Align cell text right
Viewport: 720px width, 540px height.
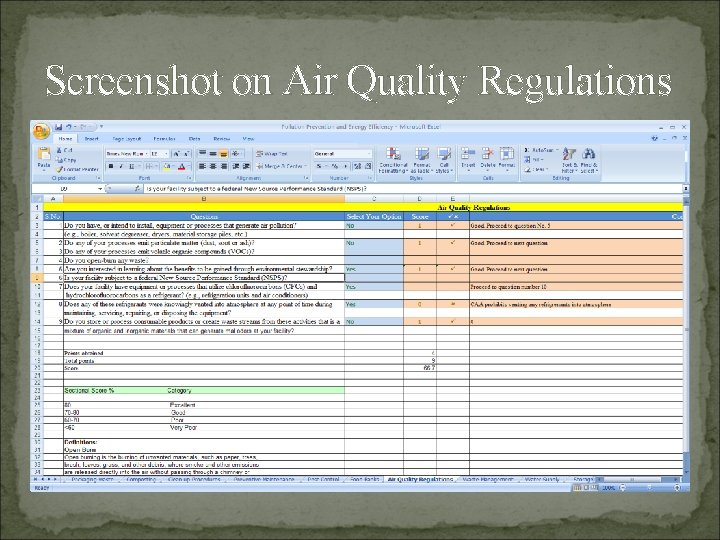223,166
